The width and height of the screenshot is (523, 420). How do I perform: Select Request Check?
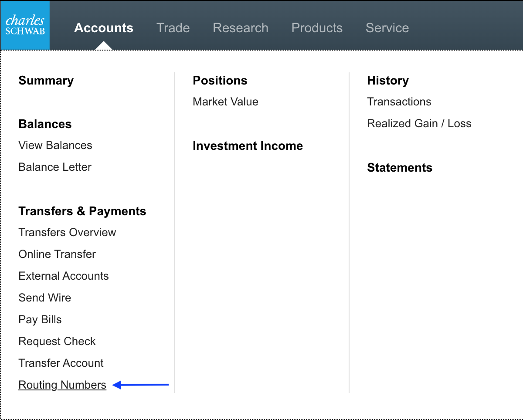click(57, 341)
